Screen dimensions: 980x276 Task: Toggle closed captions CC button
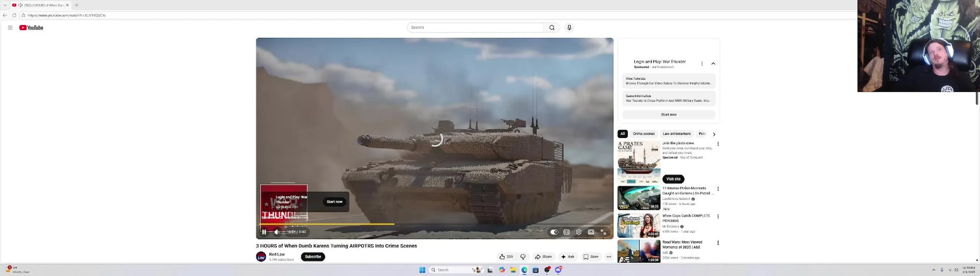[x=567, y=232]
